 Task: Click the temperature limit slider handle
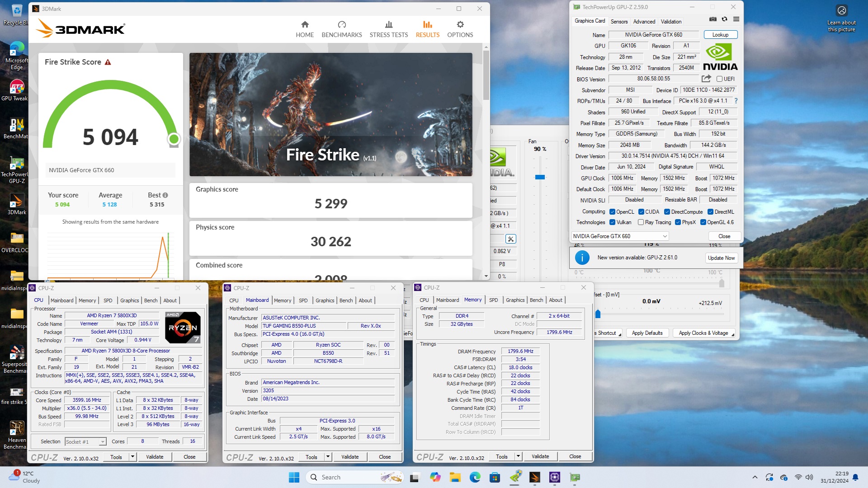click(722, 283)
